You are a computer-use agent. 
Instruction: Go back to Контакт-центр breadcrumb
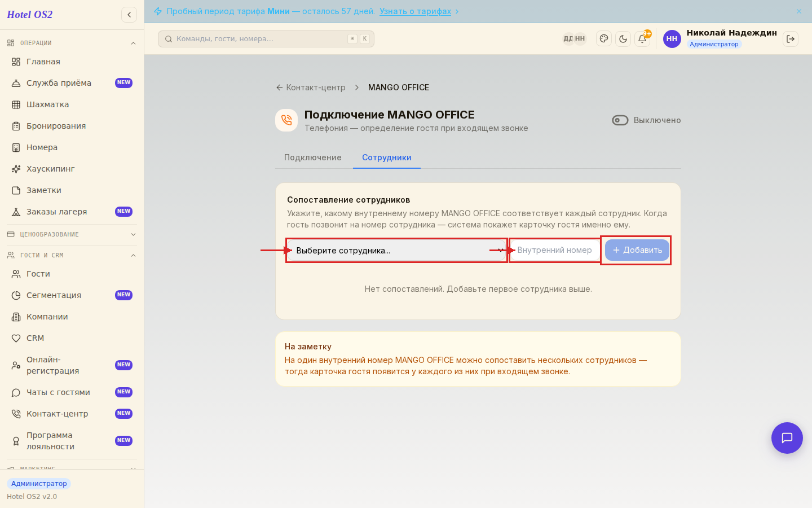pyautogui.click(x=311, y=87)
